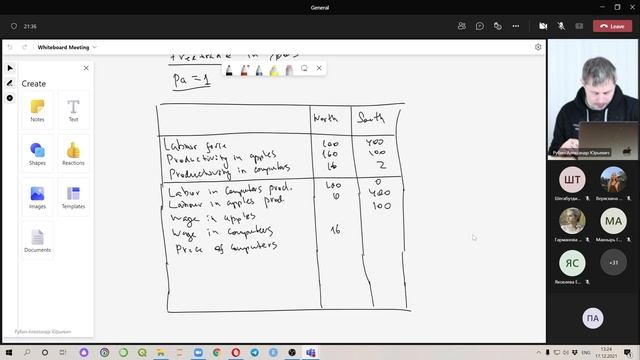Open the Create panel plus button

(x=10, y=98)
